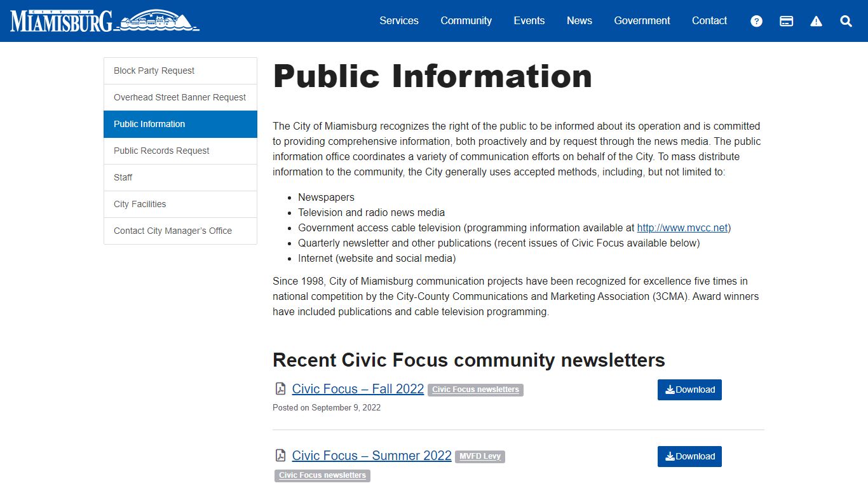This screenshot has width=868, height=488.
Task: Go to Block Party Request page
Action: tap(180, 71)
